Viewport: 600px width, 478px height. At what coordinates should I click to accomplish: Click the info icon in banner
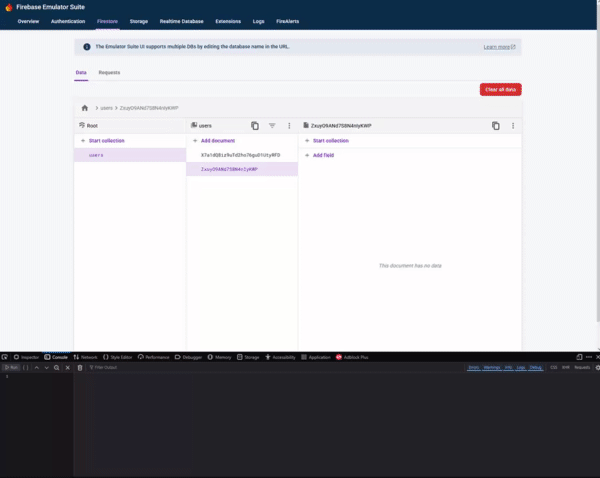(87, 47)
